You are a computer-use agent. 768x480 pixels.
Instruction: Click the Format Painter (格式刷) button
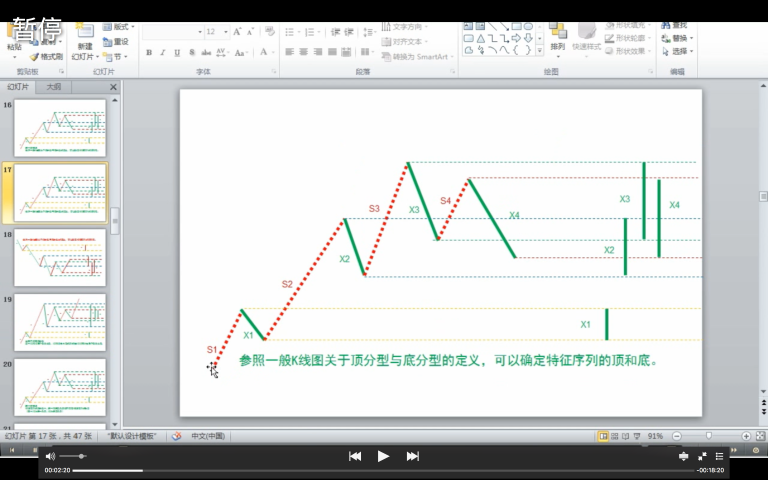pos(46,57)
